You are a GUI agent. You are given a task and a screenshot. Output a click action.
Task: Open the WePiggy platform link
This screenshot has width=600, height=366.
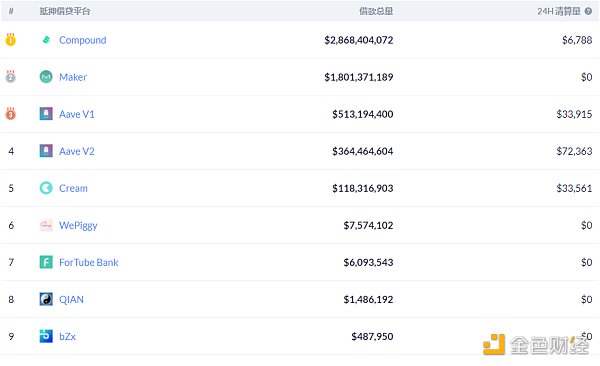pos(78,225)
